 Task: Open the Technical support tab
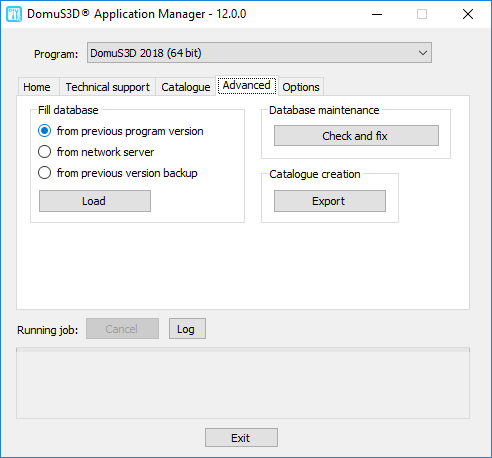108,87
